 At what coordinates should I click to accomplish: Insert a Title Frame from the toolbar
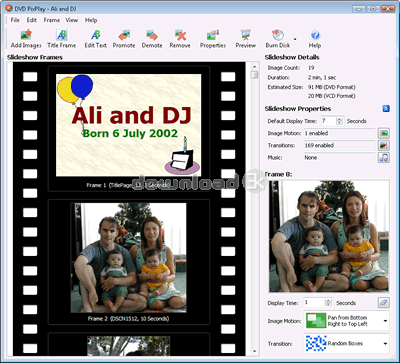(x=62, y=39)
